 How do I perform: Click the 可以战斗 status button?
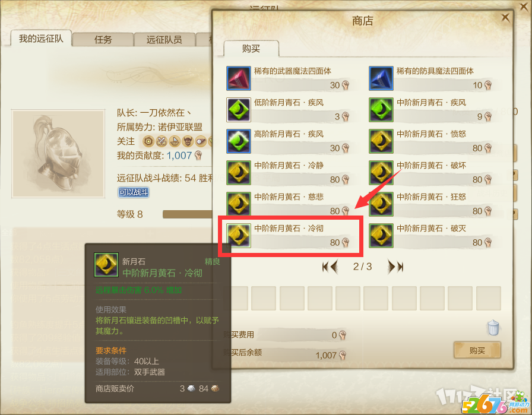click(x=134, y=192)
